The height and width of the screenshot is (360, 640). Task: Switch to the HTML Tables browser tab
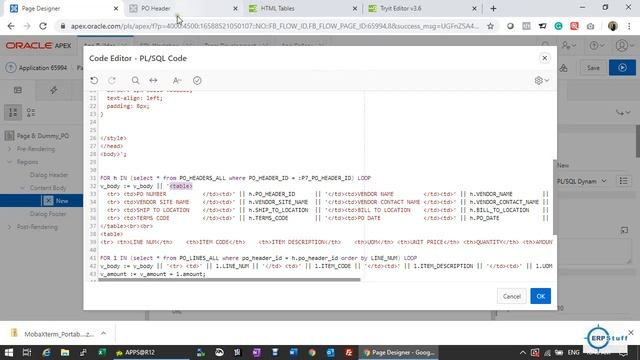coord(303,8)
